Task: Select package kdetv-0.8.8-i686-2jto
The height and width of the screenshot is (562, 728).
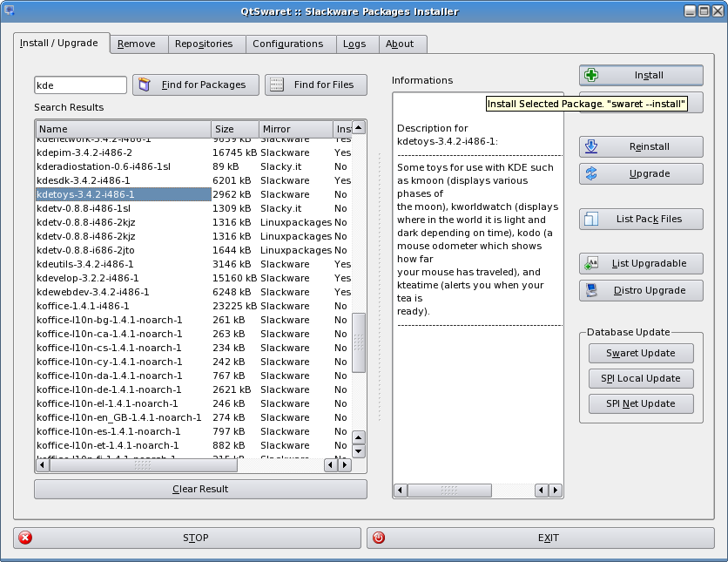Action: 85,250
